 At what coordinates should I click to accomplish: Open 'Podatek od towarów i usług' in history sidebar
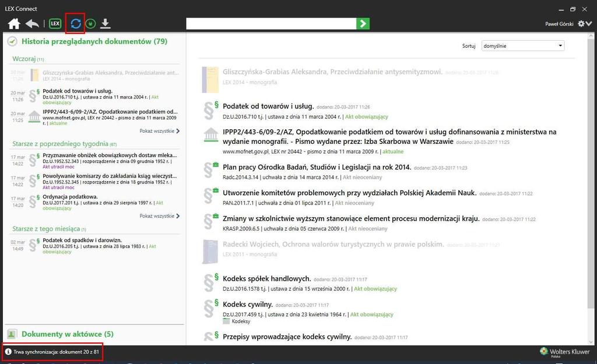[78, 91]
